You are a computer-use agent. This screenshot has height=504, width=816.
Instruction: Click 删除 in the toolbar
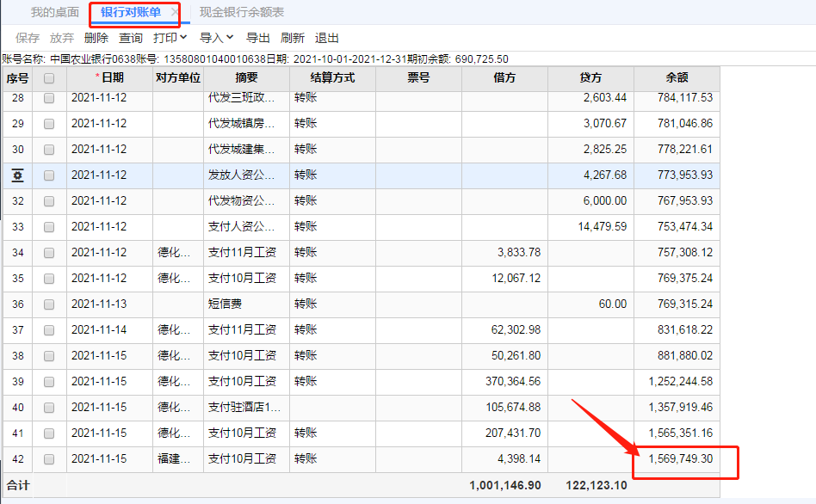96,38
